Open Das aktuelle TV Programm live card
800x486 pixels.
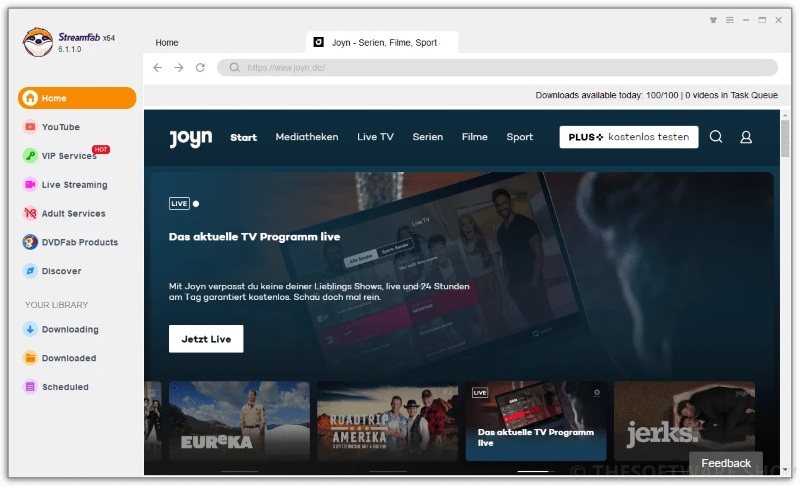coord(536,421)
